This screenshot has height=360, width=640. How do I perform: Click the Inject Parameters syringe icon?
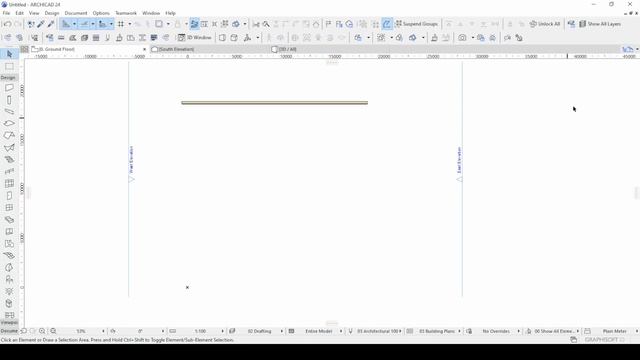51,24
